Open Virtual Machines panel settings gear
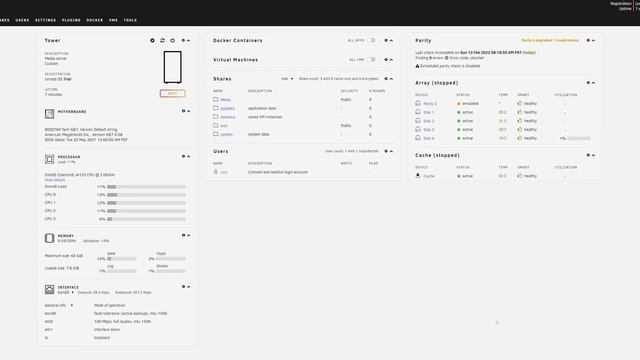The image size is (640, 360). (386, 60)
